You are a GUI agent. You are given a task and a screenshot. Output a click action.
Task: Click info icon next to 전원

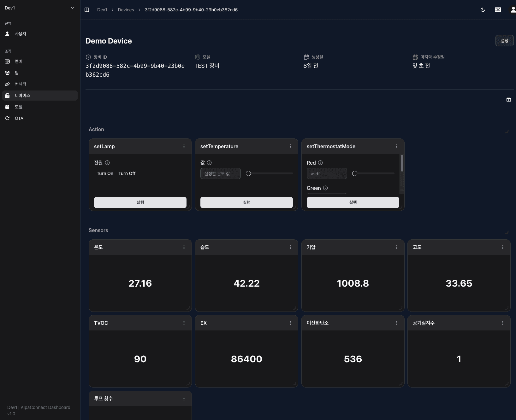pyautogui.click(x=107, y=163)
